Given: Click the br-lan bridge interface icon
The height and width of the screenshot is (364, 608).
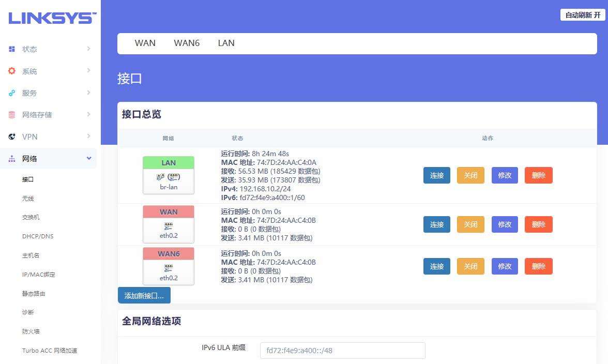Looking at the screenshot, I should (x=168, y=176).
